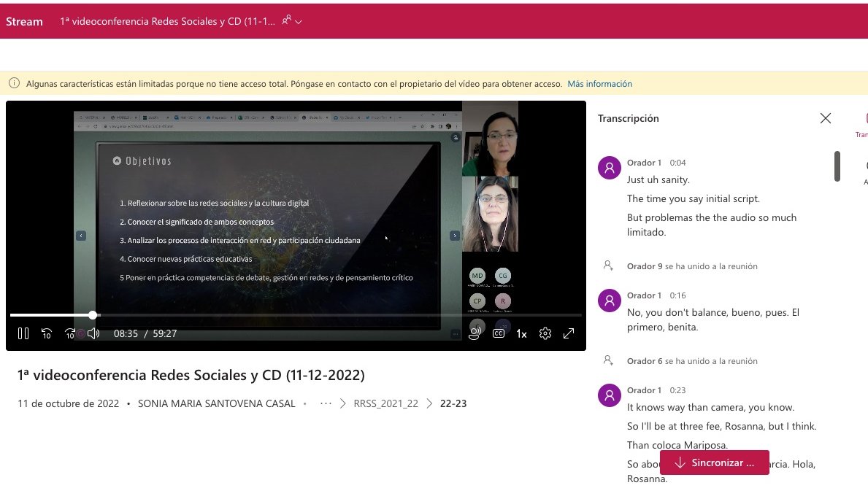Click the CP participant avatar in video
The image size is (868, 488).
(x=477, y=301)
